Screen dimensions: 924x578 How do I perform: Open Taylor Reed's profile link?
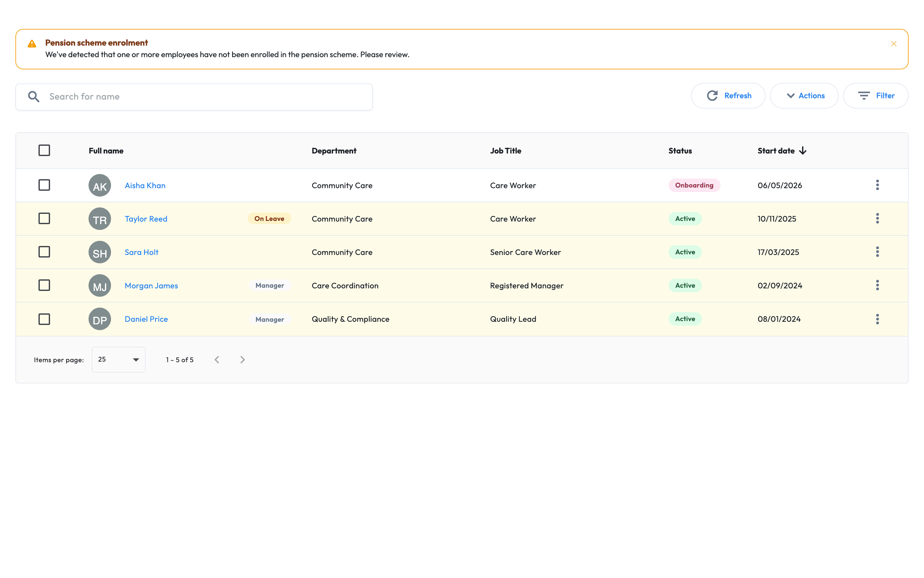146,219
